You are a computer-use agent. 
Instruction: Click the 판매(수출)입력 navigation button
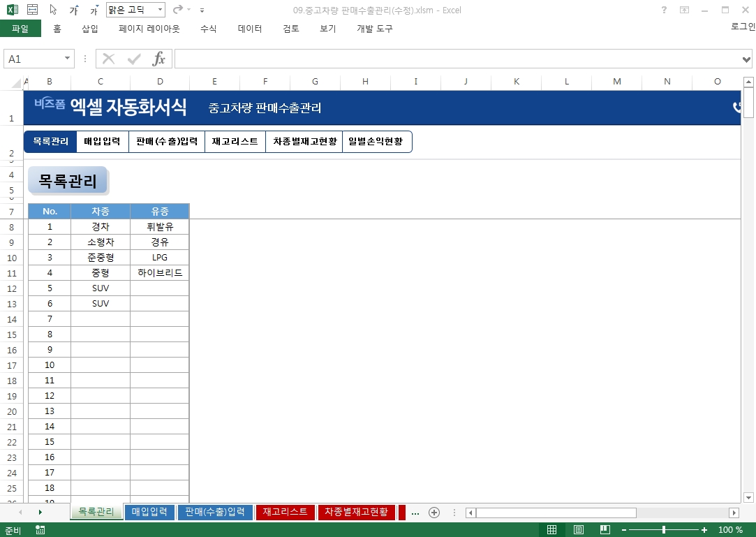[167, 141]
